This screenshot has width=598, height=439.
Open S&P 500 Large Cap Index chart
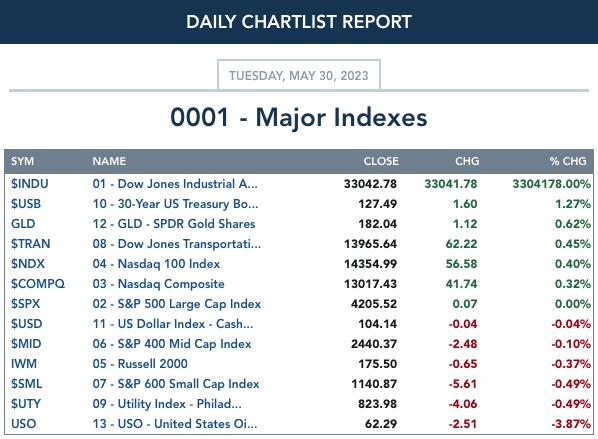pyautogui.click(x=177, y=304)
